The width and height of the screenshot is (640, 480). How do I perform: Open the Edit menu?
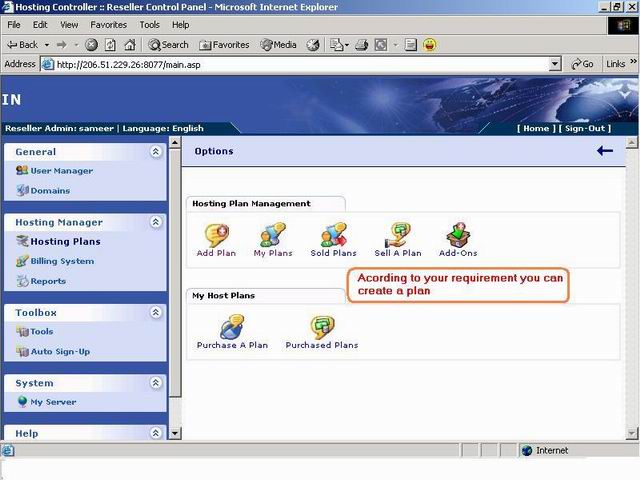coord(40,25)
